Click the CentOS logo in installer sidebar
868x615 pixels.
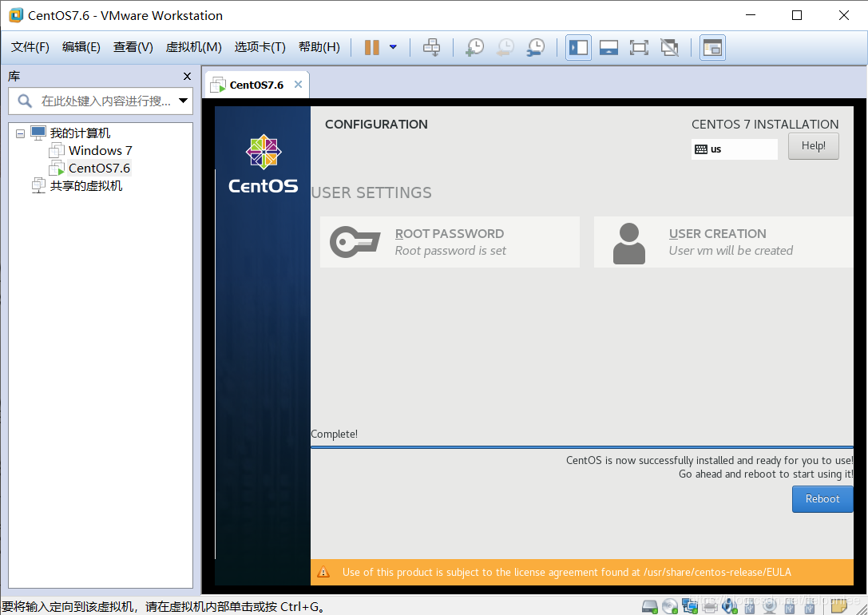pyautogui.click(x=264, y=164)
